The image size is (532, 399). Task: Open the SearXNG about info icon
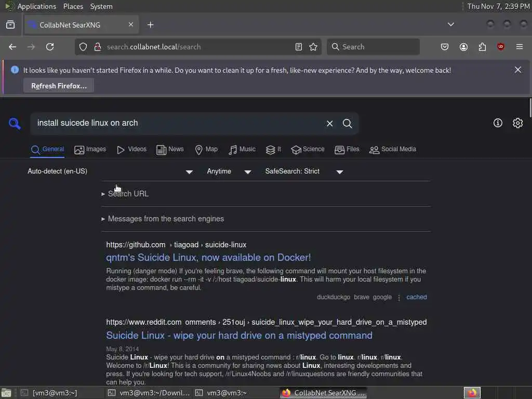[x=498, y=123]
